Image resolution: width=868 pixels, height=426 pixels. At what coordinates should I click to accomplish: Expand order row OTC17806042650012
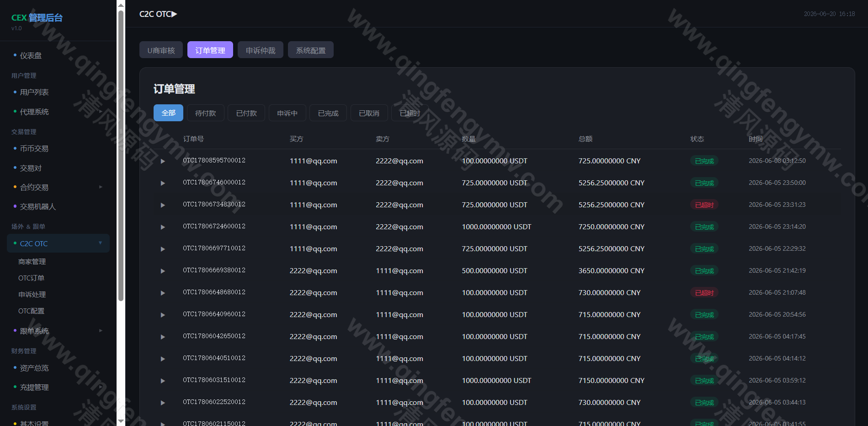(x=163, y=337)
